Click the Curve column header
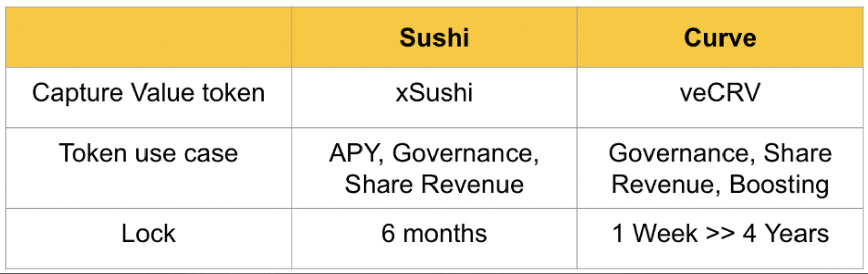This screenshot has width=868, height=274. click(720, 38)
